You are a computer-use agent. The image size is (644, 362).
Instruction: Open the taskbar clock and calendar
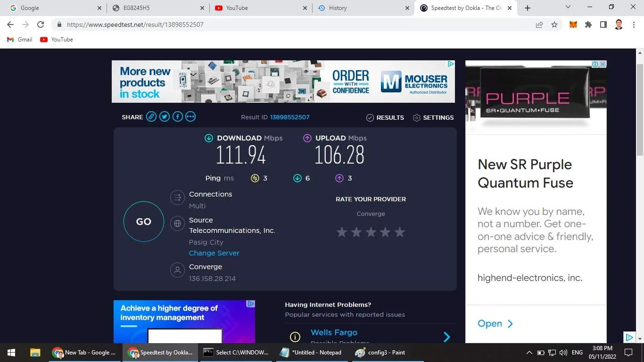603,353
